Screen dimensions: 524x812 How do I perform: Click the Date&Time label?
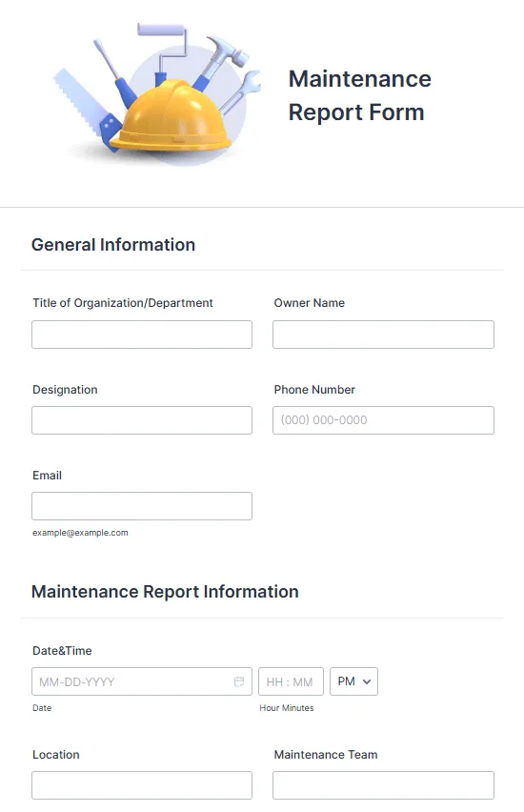click(x=62, y=650)
